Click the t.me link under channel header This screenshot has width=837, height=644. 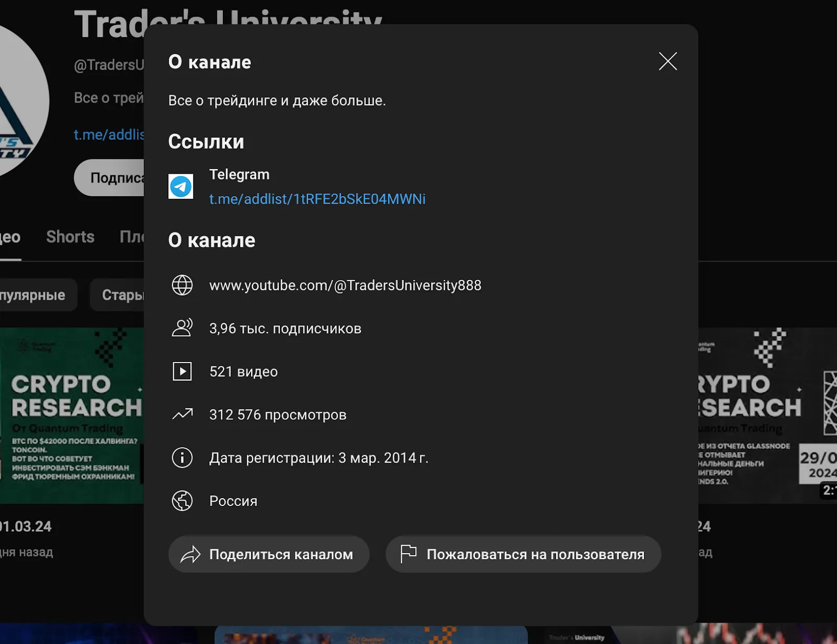point(109,135)
